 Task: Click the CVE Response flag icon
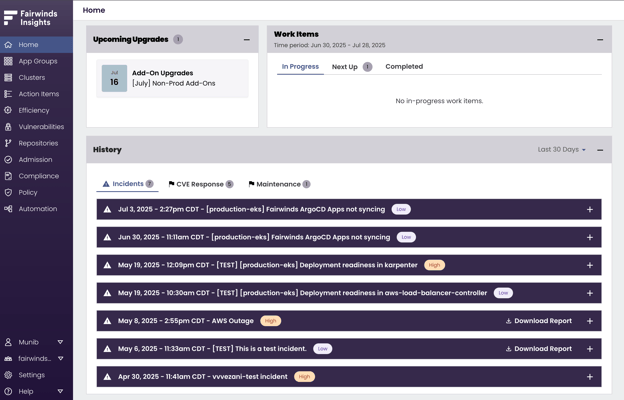(172, 184)
